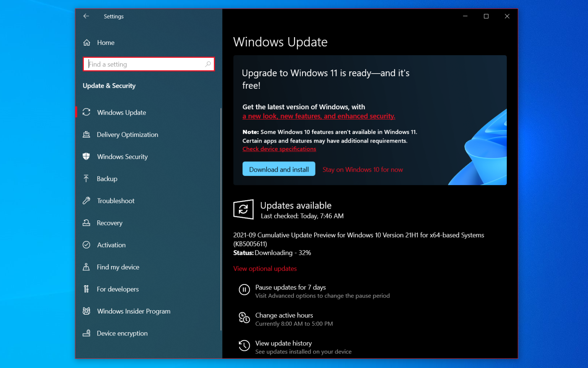Click Pause updates for 7 days

click(290, 287)
